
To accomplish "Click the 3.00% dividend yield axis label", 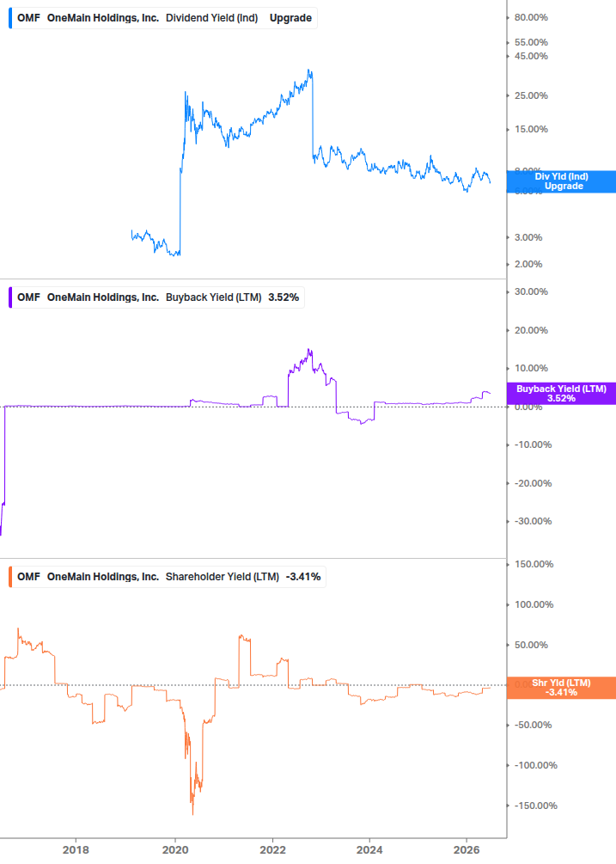I will 528,237.
